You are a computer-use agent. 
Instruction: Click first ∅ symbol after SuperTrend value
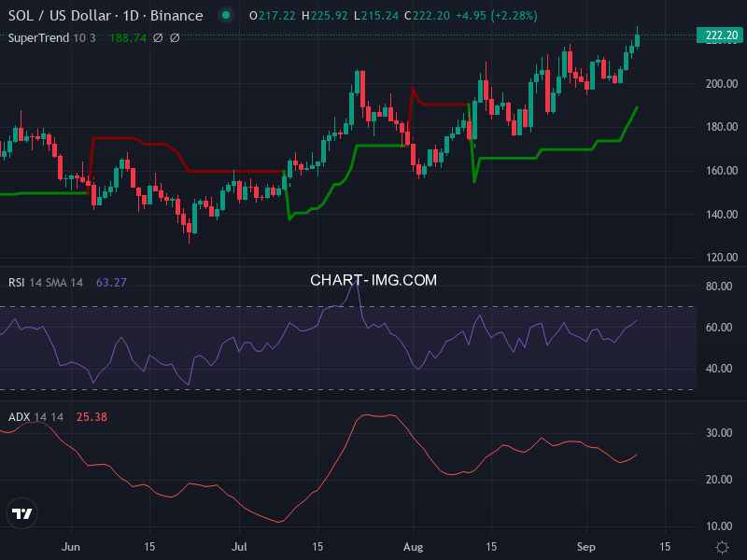tap(158, 37)
